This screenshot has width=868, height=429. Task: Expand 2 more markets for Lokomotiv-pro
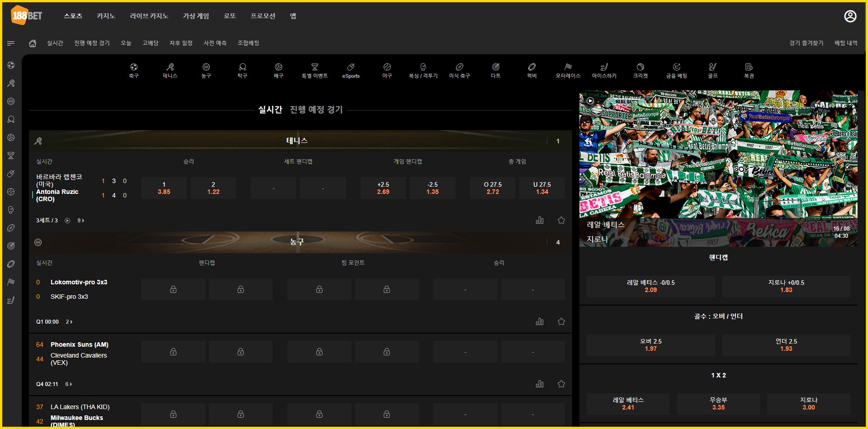pyautogui.click(x=69, y=322)
